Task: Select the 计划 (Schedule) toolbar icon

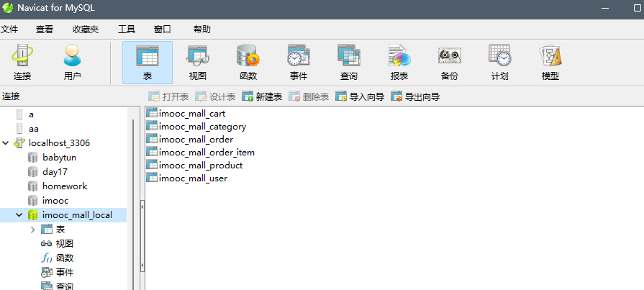Action: [500, 63]
